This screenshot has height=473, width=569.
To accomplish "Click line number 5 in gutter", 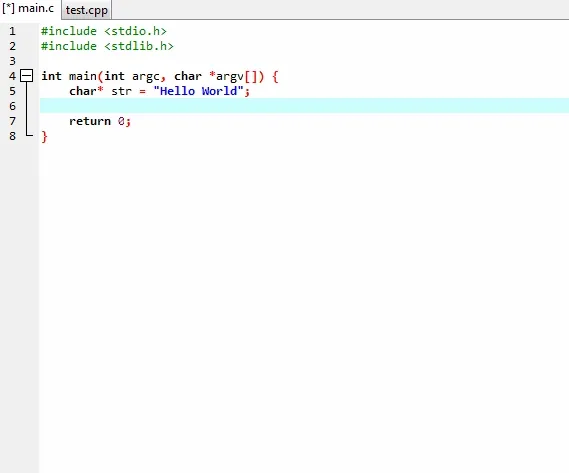I will (12, 91).
